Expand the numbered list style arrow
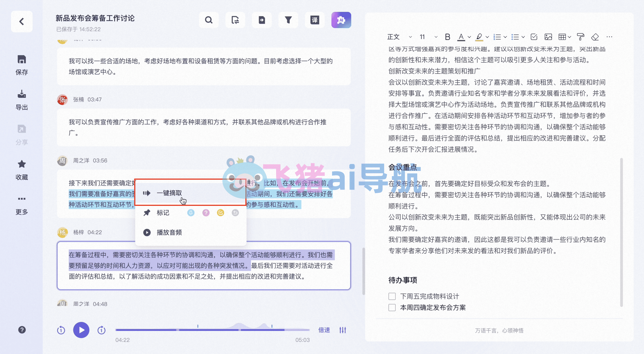 tap(505, 37)
